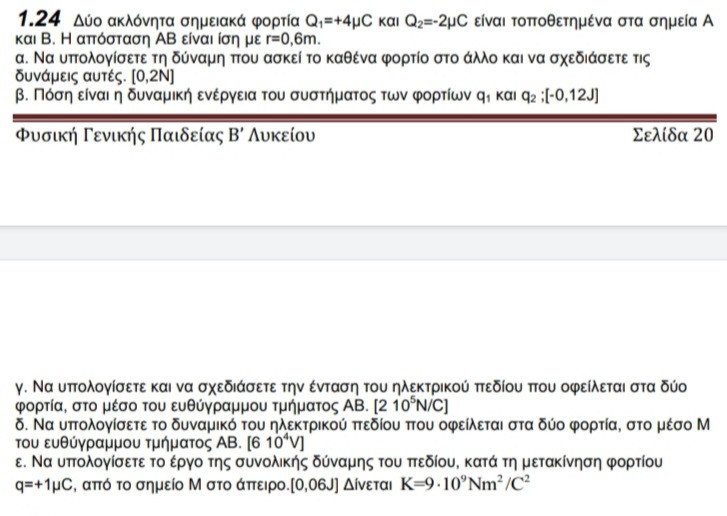This screenshot has height=516, width=727.
Task: Click the answer [6 10⁴V] in part δ
Action: tap(275, 443)
